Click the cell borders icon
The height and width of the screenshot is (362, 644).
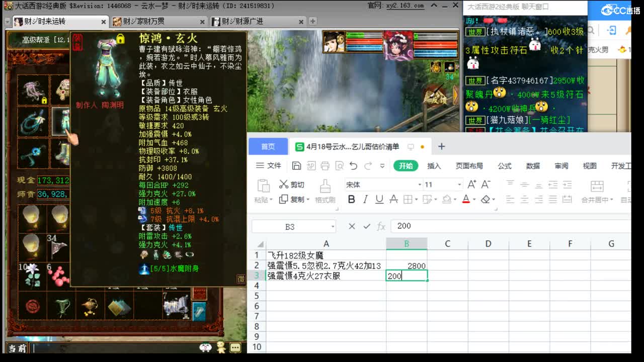pos(407,200)
